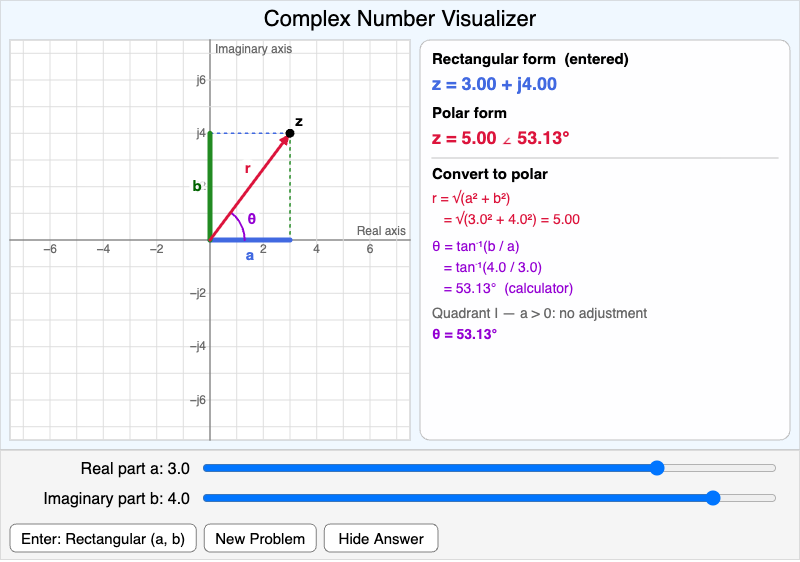Adjust the Real part a slider handle
The image size is (800, 562).
(657, 468)
